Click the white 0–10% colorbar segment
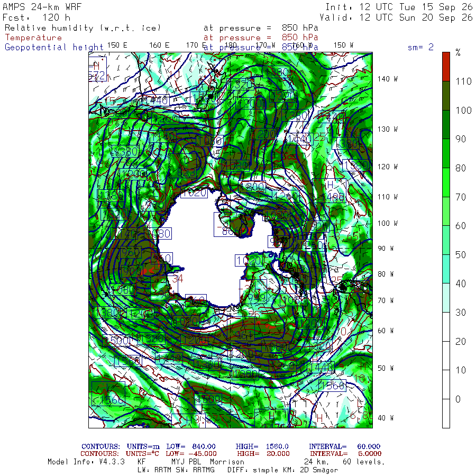The image size is (476, 476). tap(446, 385)
